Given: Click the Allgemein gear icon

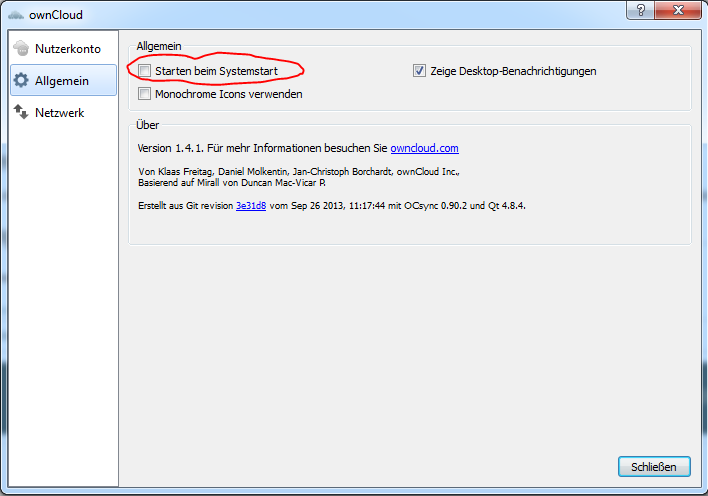Looking at the screenshot, I should tap(21, 80).
